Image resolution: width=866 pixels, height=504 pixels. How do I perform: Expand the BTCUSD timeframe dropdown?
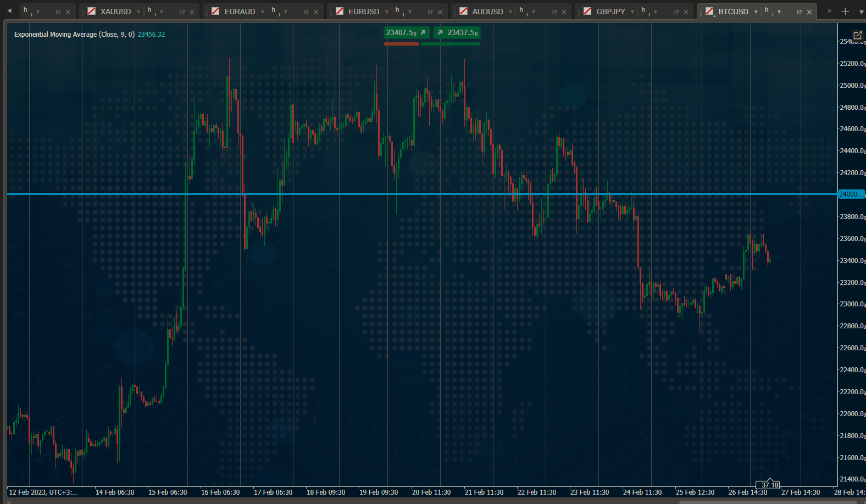click(x=779, y=12)
